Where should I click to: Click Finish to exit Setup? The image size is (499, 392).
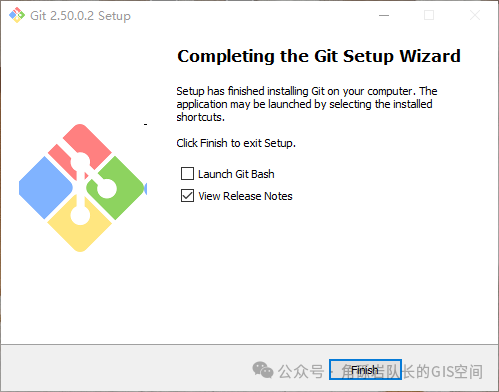coord(365,369)
